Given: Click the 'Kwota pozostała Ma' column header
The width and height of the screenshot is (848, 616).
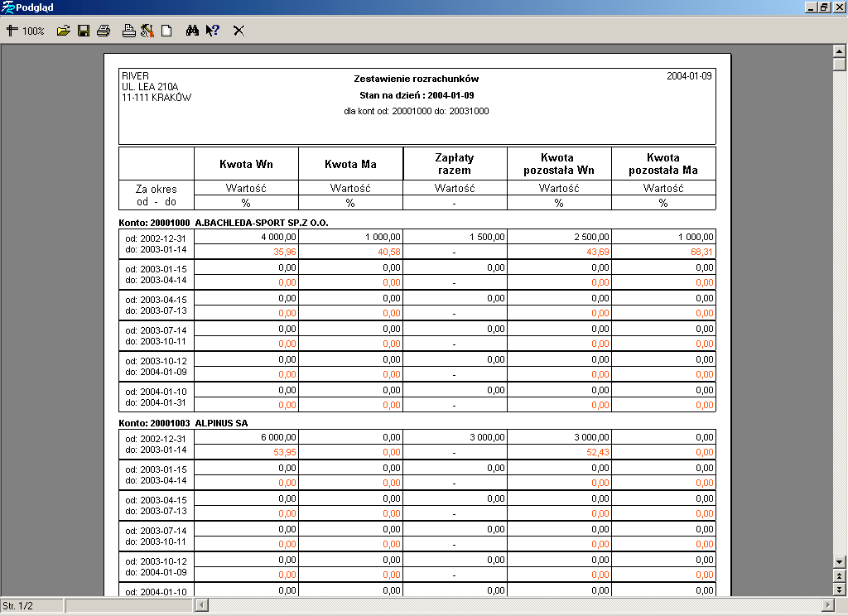Looking at the screenshot, I should pos(663,164).
